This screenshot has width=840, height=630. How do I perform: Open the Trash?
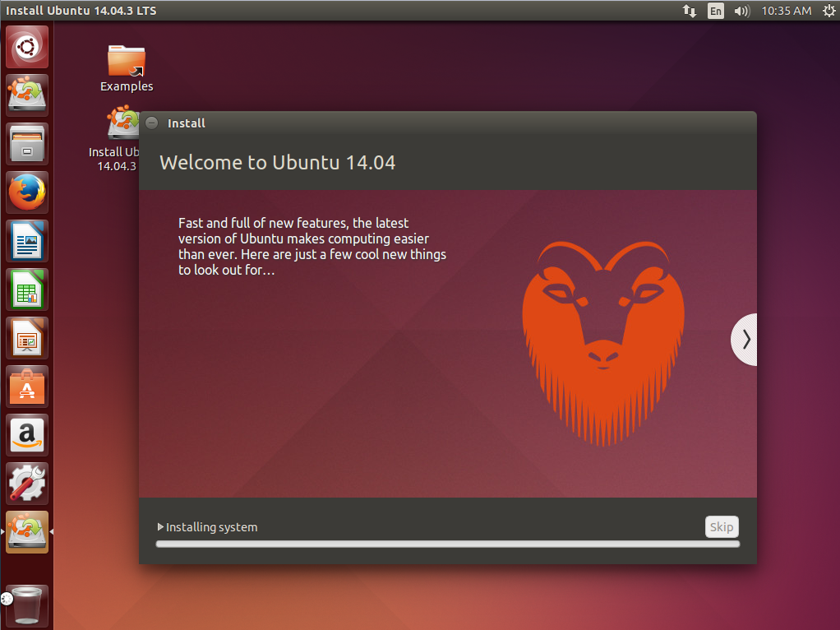(27, 606)
